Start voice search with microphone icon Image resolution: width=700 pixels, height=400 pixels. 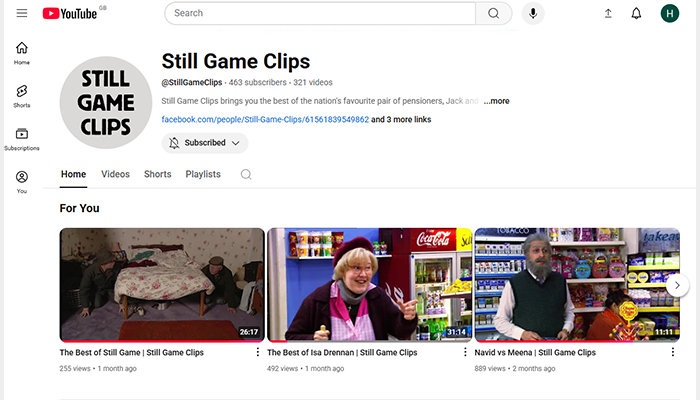(x=533, y=13)
